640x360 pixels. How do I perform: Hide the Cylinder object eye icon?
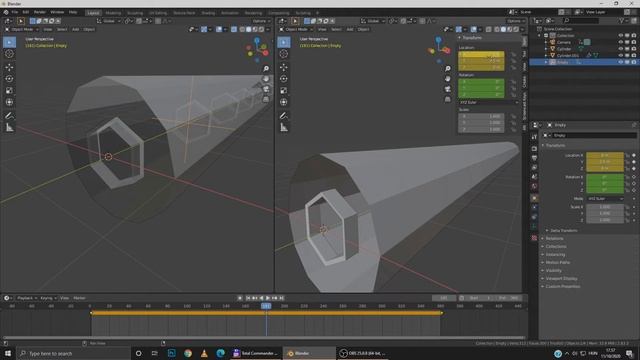click(621, 49)
